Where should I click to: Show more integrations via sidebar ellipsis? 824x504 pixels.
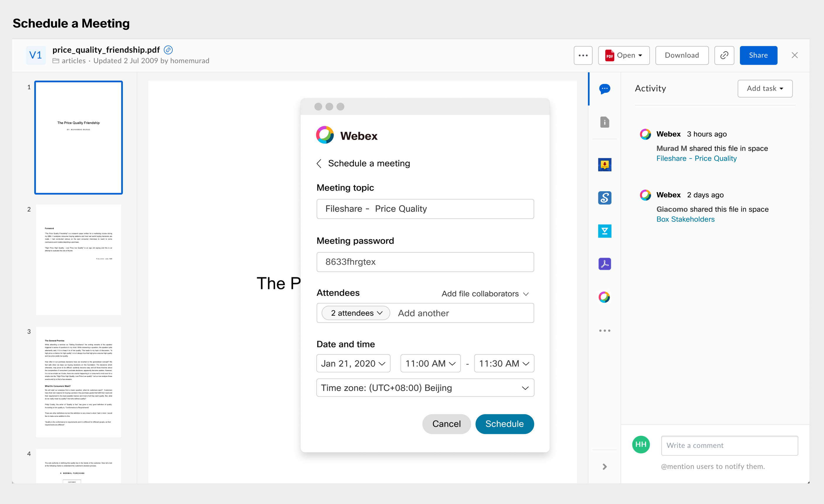coord(605,331)
